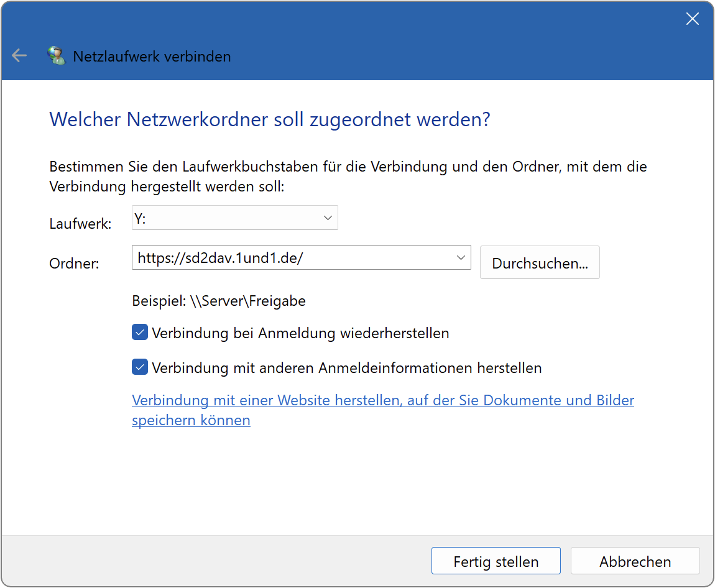Click the back navigation arrow
Image resolution: width=715 pixels, height=588 pixels.
(x=19, y=55)
